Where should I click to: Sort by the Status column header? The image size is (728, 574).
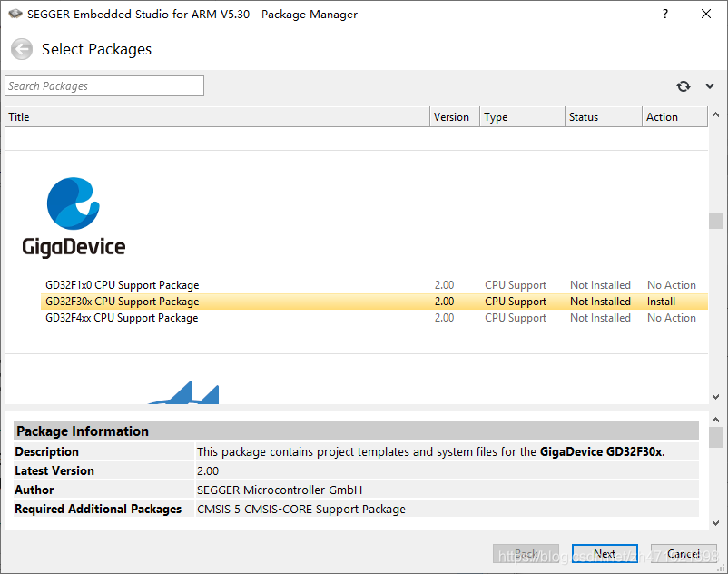pyautogui.click(x=603, y=117)
